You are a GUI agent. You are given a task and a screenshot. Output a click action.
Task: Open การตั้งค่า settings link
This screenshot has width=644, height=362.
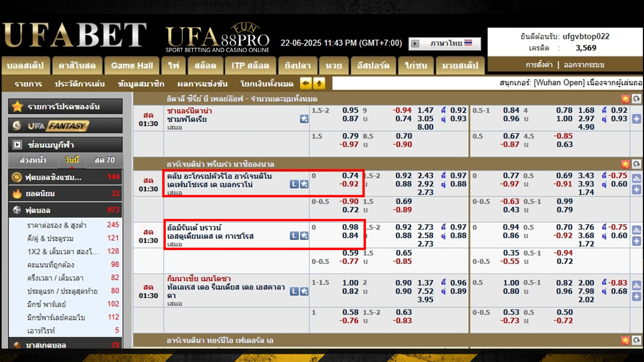pyautogui.click(x=539, y=65)
